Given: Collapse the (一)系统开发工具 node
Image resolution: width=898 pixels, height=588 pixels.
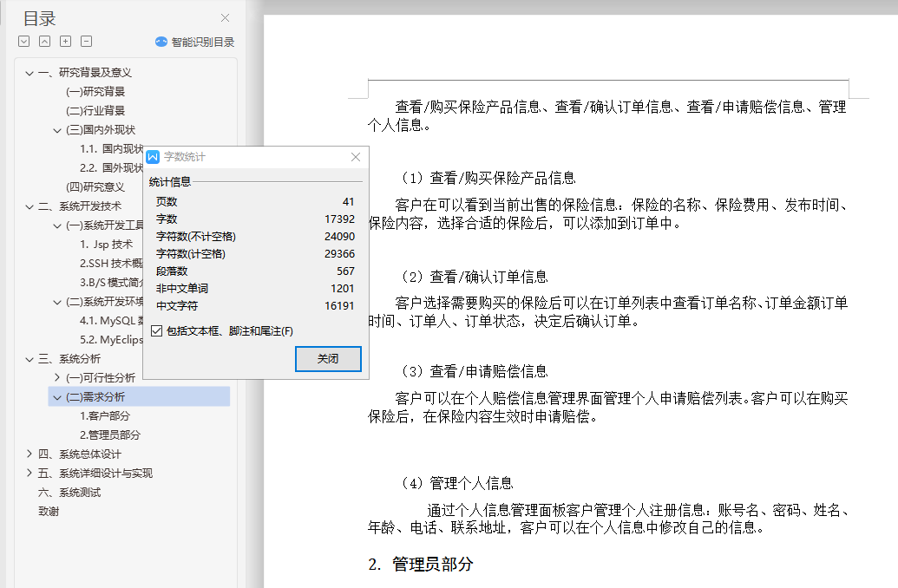Looking at the screenshot, I should point(56,225).
